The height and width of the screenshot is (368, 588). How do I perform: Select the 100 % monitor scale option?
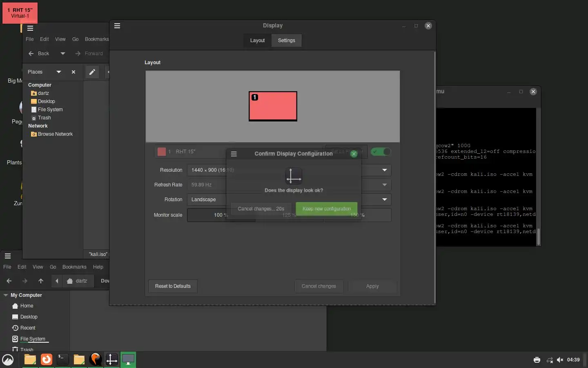(221, 215)
